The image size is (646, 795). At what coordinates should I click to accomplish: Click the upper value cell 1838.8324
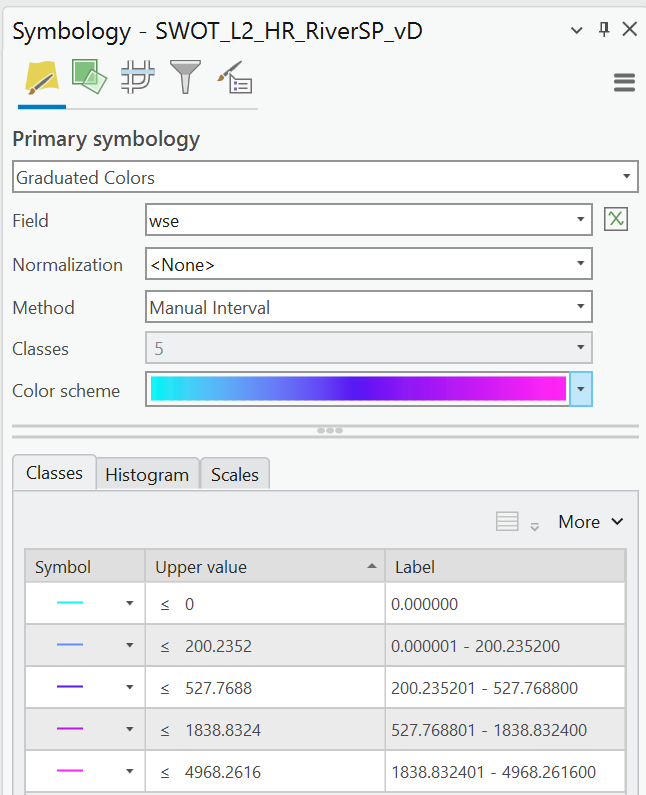265,730
